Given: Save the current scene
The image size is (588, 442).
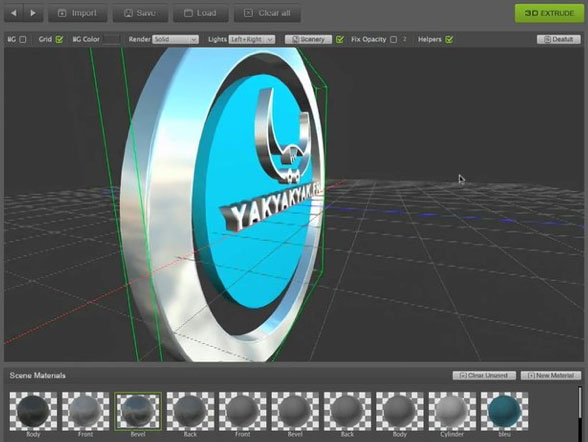Looking at the screenshot, I should pos(140,13).
